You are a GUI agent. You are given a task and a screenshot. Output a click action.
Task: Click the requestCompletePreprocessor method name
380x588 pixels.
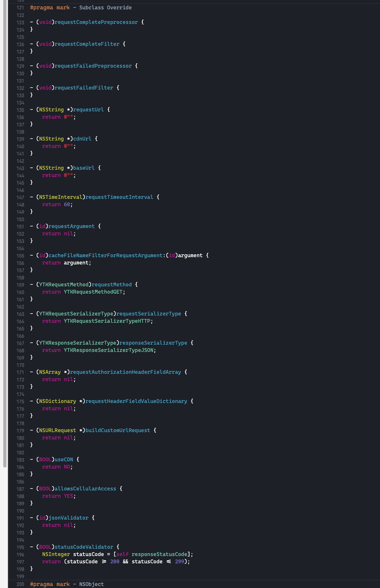click(x=96, y=22)
